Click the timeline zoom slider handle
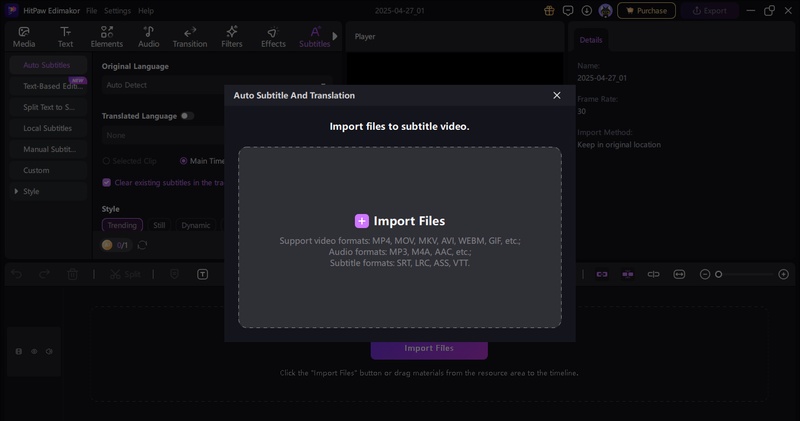The image size is (800, 421). click(x=718, y=274)
